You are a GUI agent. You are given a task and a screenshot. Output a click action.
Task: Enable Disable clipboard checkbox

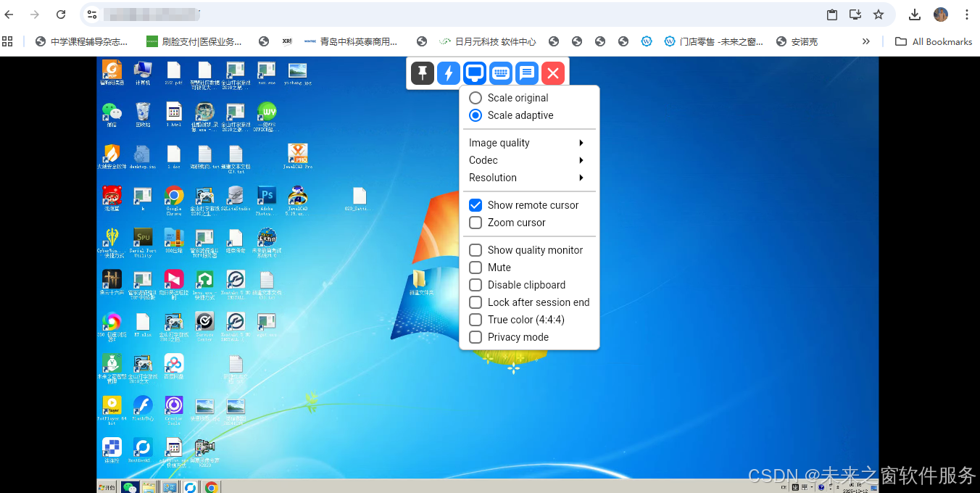point(476,285)
